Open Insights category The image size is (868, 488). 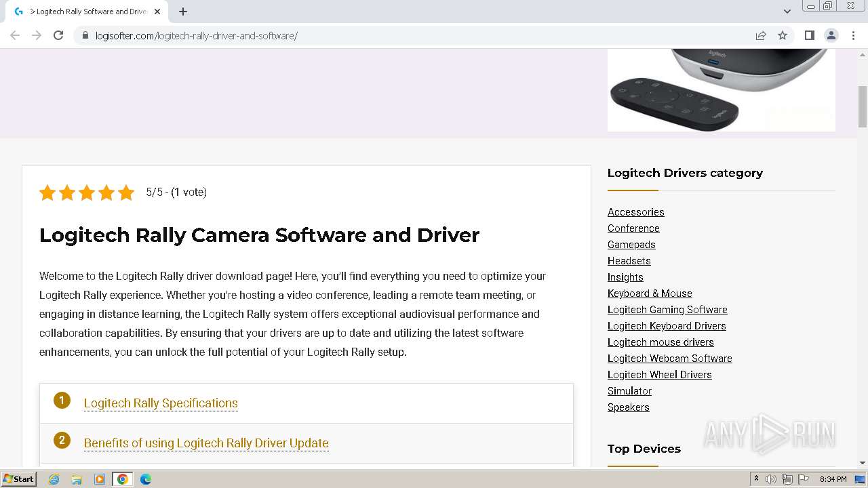[625, 277]
